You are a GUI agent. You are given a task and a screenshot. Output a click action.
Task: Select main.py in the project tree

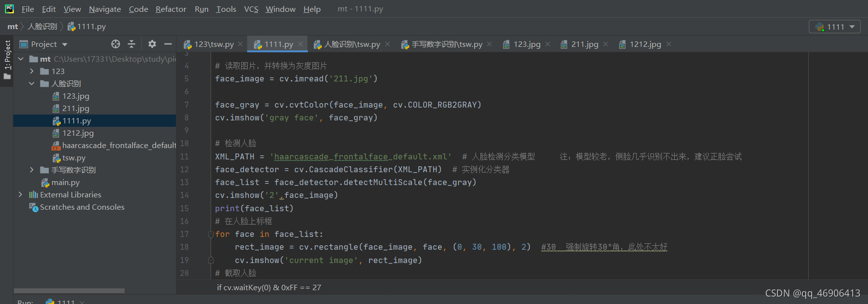(60, 182)
